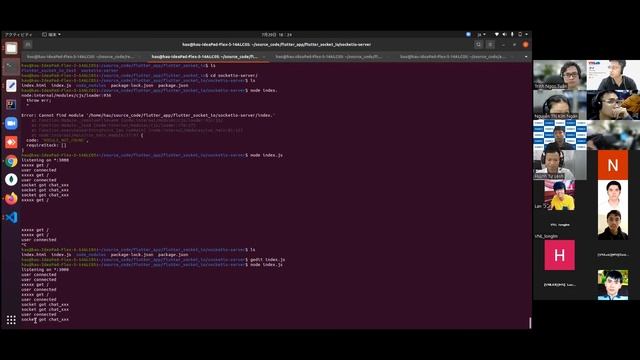Viewport: 640px width, 360px height.
Task: Open the terminal app menu in the top bar
Action: tap(51, 35)
